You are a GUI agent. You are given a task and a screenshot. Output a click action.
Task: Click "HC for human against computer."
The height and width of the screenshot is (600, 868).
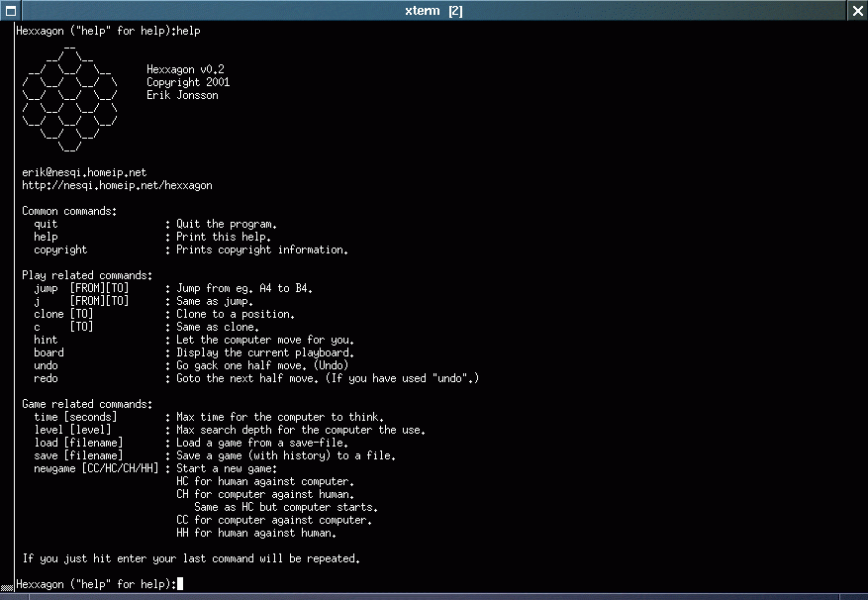pos(265,481)
